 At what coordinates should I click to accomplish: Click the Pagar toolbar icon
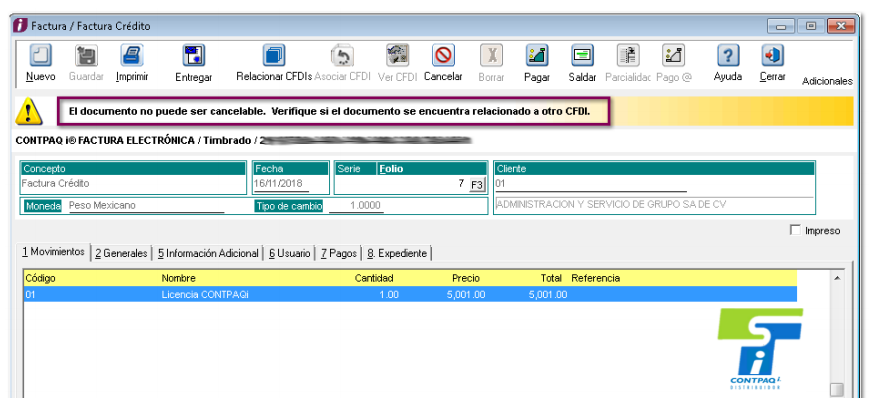pyautogui.click(x=537, y=56)
